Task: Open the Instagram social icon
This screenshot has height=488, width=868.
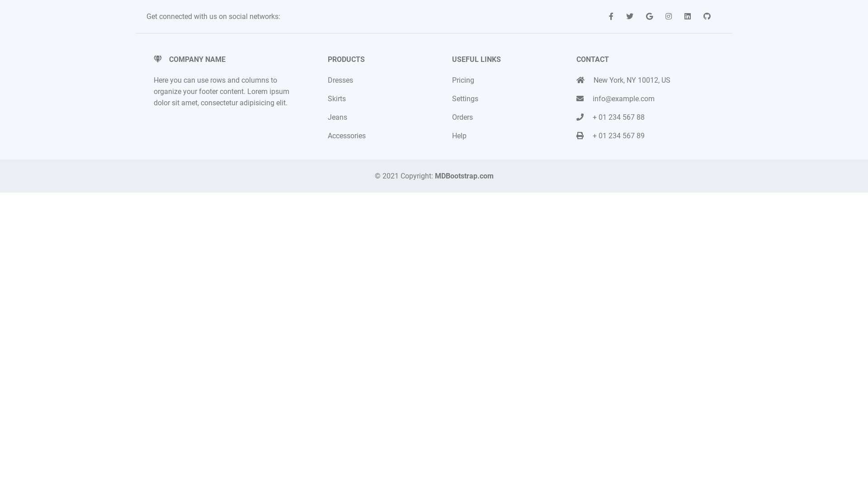Action: click(x=668, y=16)
